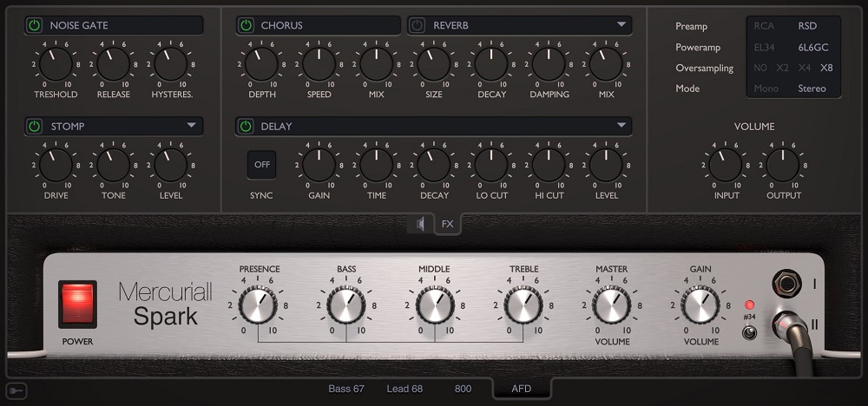The width and height of the screenshot is (868, 406).
Task: Toggle the Stomp power icon
Action: [x=35, y=127]
